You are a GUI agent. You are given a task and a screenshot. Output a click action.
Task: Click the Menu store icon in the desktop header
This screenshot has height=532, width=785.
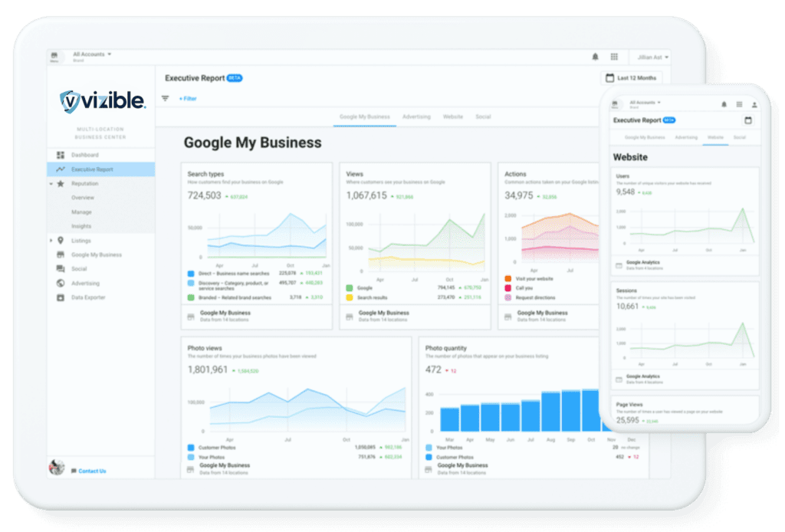[x=54, y=55]
